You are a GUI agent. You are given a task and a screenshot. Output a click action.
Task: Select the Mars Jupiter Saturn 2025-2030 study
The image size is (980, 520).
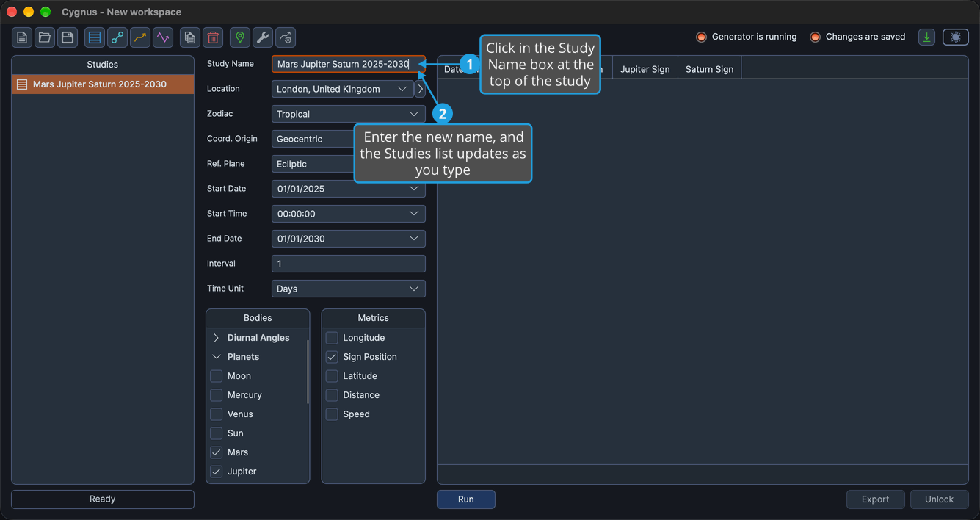pyautogui.click(x=103, y=84)
